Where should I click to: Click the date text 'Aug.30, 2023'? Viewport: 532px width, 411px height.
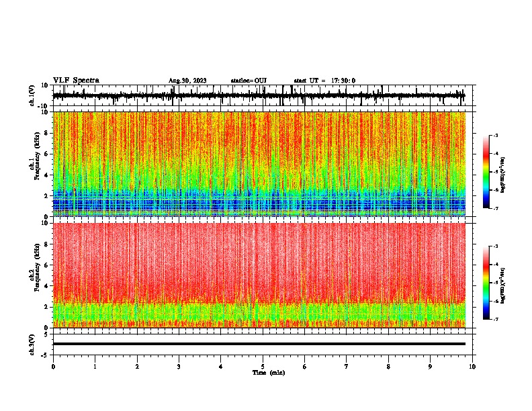[187, 81]
